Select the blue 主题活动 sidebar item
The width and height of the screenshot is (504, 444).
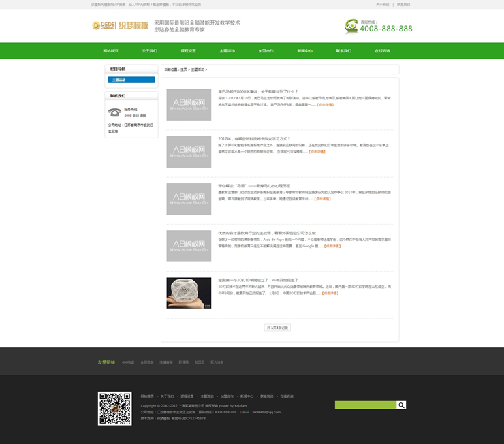[131, 80]
